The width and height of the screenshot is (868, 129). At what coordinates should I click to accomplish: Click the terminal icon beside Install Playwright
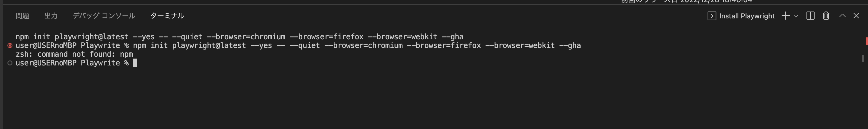[712, 16]
